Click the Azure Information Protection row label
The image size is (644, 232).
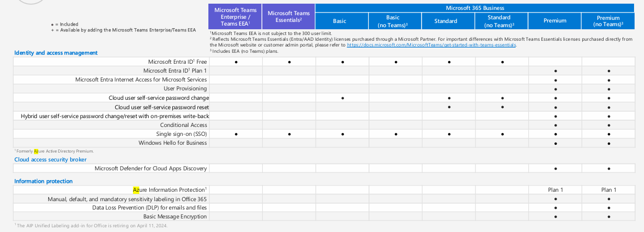tap(170, 190)
